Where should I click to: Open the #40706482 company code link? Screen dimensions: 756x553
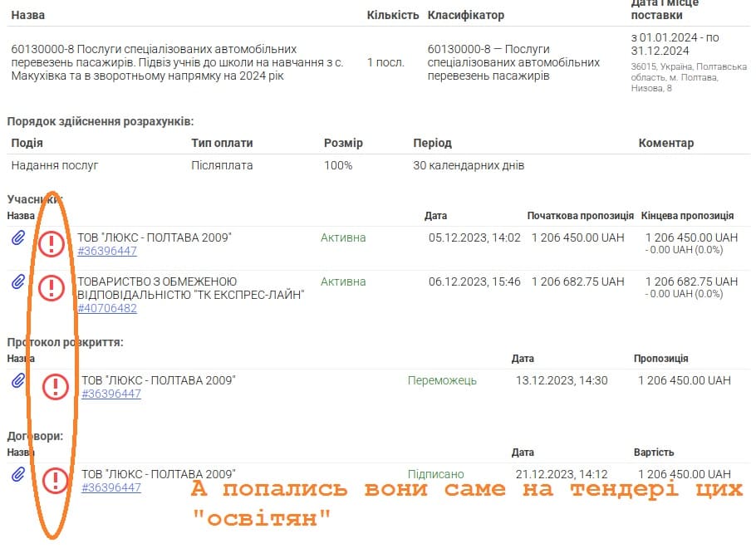point(107,308)
